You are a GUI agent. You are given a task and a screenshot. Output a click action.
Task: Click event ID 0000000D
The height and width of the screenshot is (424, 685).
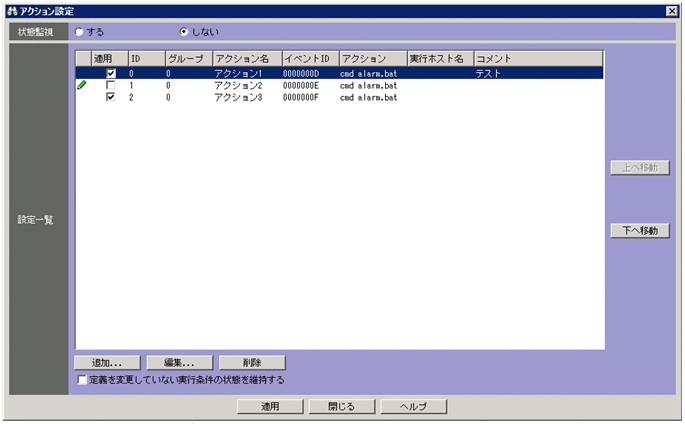[x=301, y=73]
